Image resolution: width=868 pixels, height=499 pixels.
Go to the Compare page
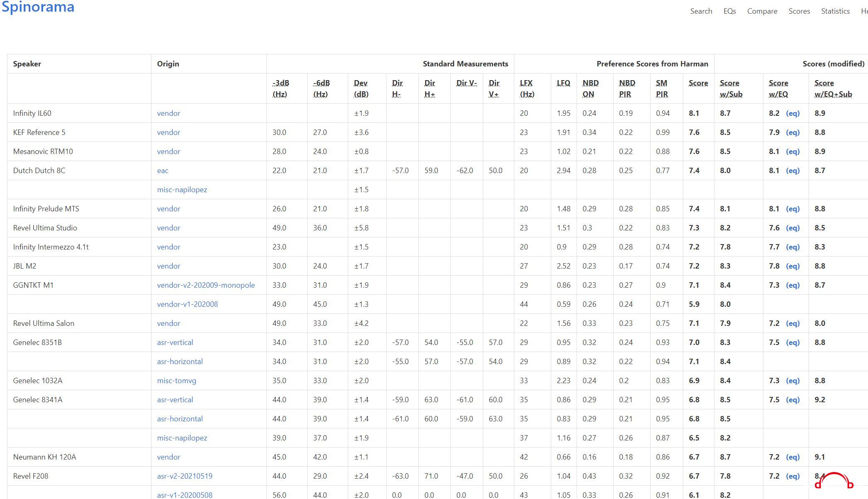click(762, 11)
